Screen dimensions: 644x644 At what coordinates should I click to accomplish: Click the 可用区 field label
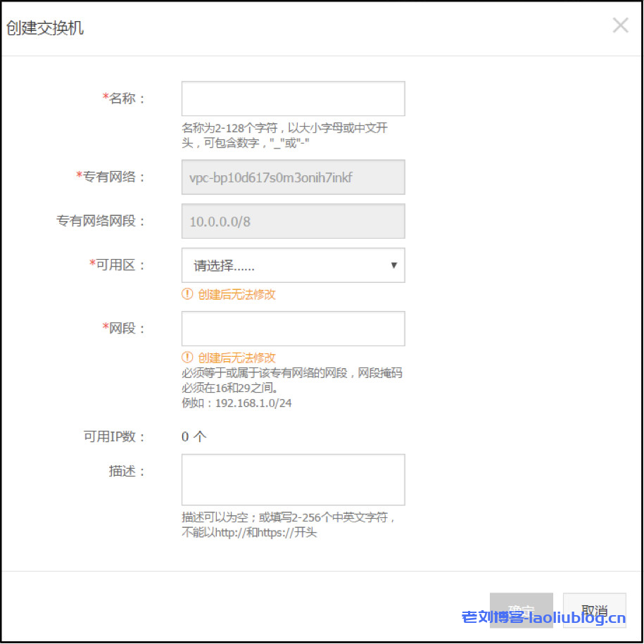coord(120,265)
